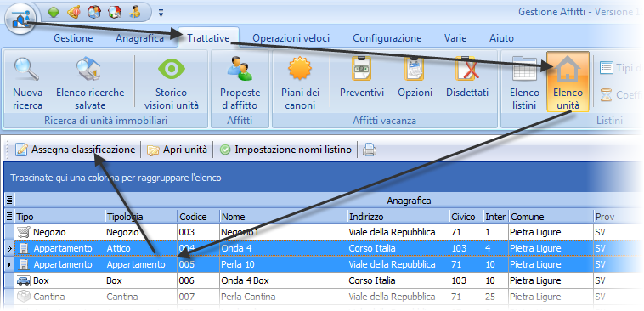Screen dimensions: 644x311
Task: Click the 'Onda 4 Box' name cell
Action: (284, 280)
